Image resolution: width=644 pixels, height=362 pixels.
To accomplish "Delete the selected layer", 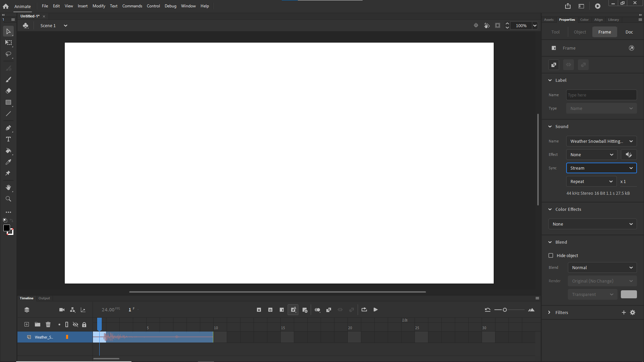I will coord(48,324).
